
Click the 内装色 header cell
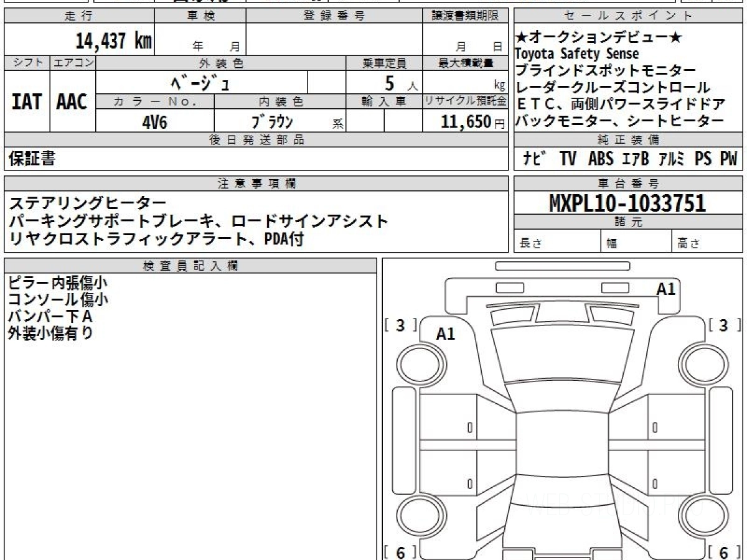click(x=280, y=101)
